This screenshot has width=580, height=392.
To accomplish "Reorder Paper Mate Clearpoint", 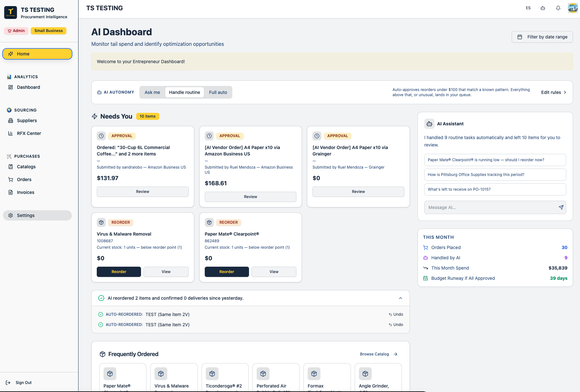I will (227, 272).
